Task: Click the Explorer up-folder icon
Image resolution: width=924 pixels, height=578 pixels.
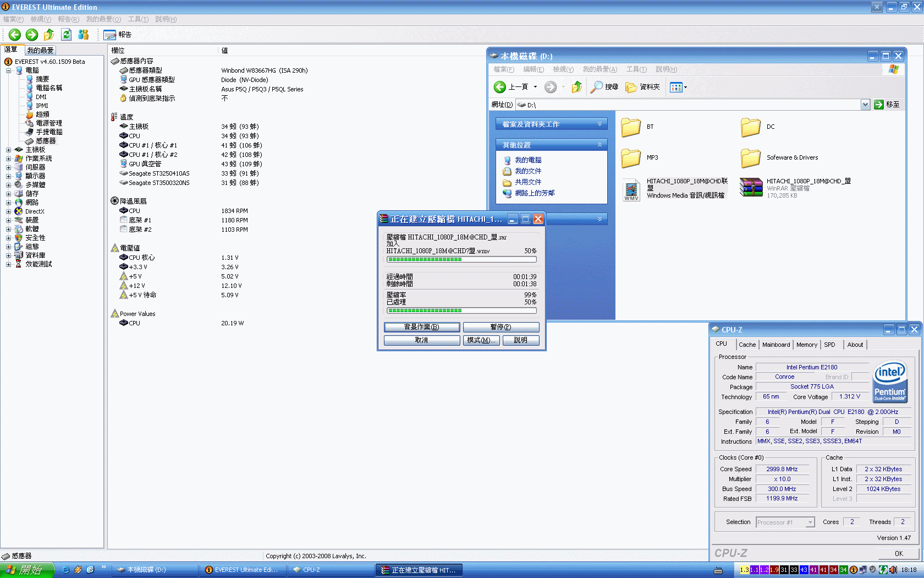Action: coord(576,87)
